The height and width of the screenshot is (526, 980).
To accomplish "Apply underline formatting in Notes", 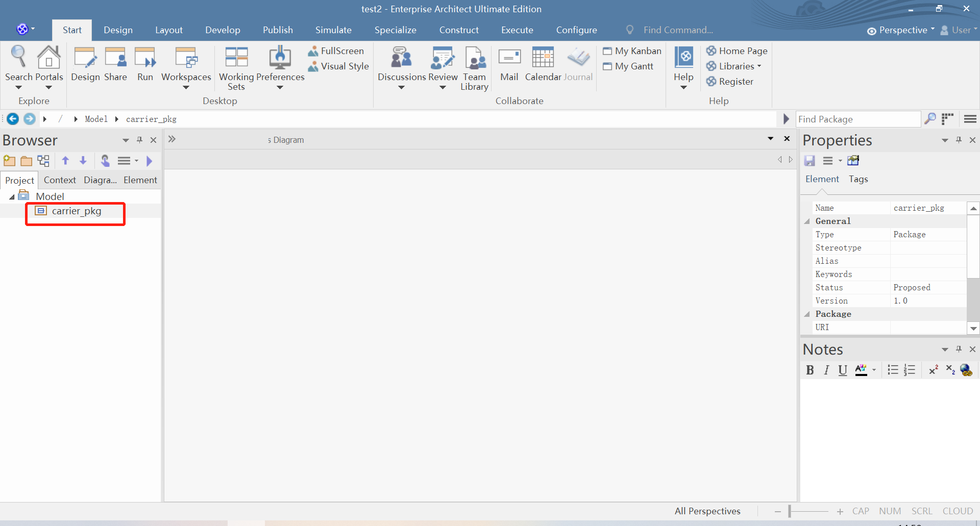I will pyautogui.click(x=843, y=370).
